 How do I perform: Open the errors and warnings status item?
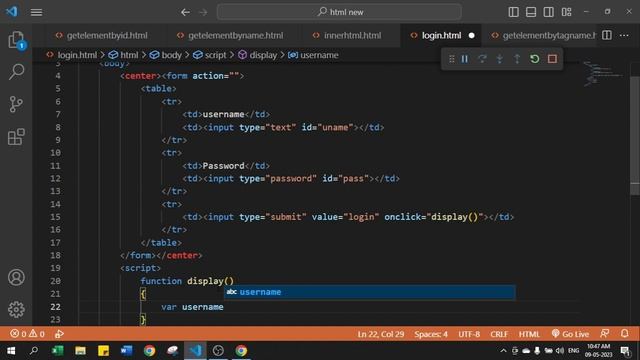(27, 334)
